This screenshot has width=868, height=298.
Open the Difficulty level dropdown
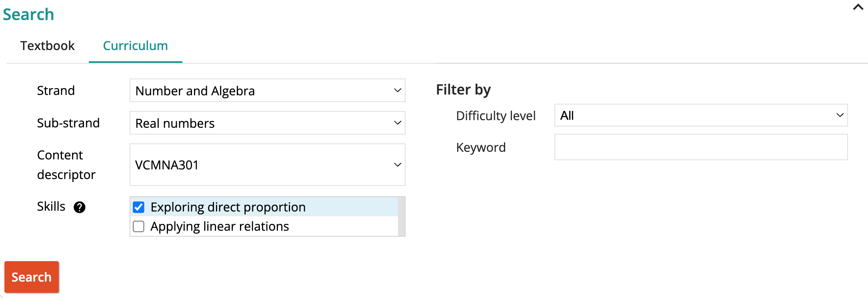pyautogui.click(x=700, y=115)
